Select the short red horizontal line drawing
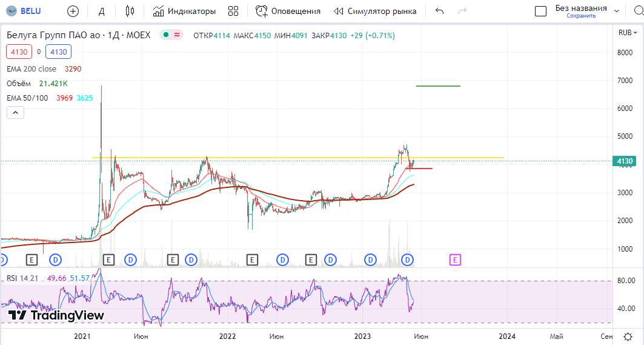 tap(419, 169)
